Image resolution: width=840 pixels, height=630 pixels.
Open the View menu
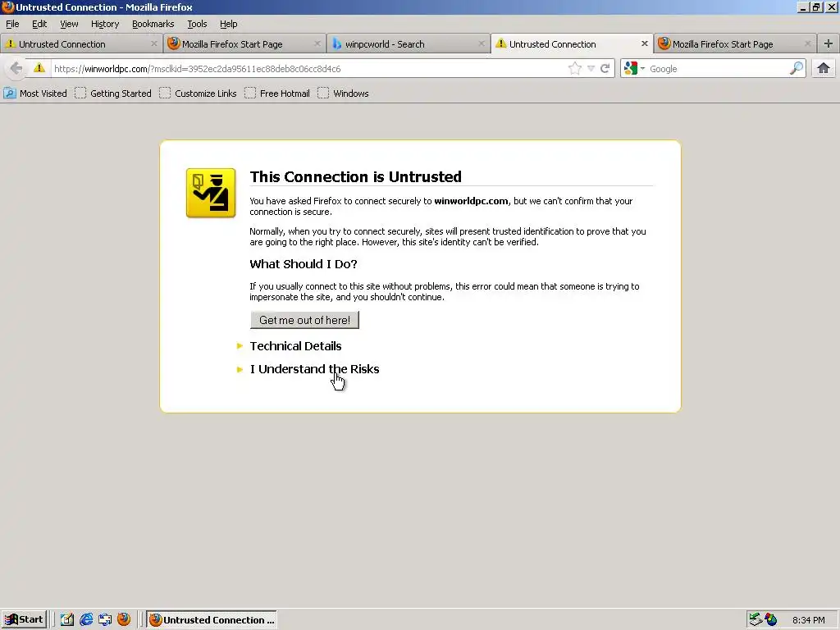[x=69, y=24]
